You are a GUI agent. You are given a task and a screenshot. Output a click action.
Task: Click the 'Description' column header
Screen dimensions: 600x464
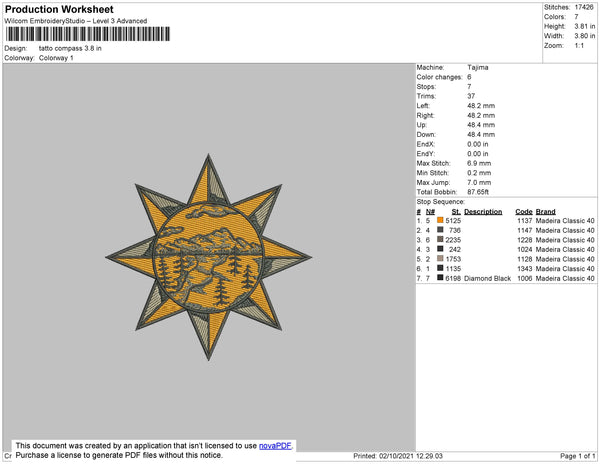483,212
